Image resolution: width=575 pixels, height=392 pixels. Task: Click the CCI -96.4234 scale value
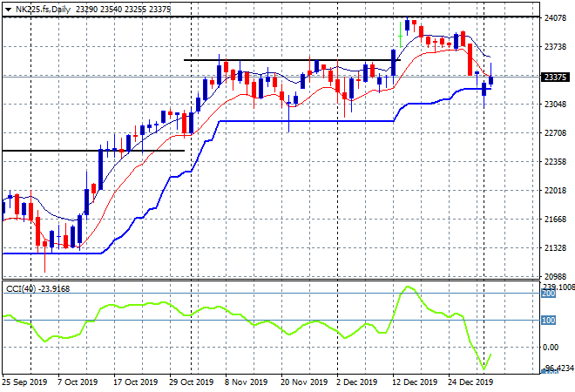(558, 368)
